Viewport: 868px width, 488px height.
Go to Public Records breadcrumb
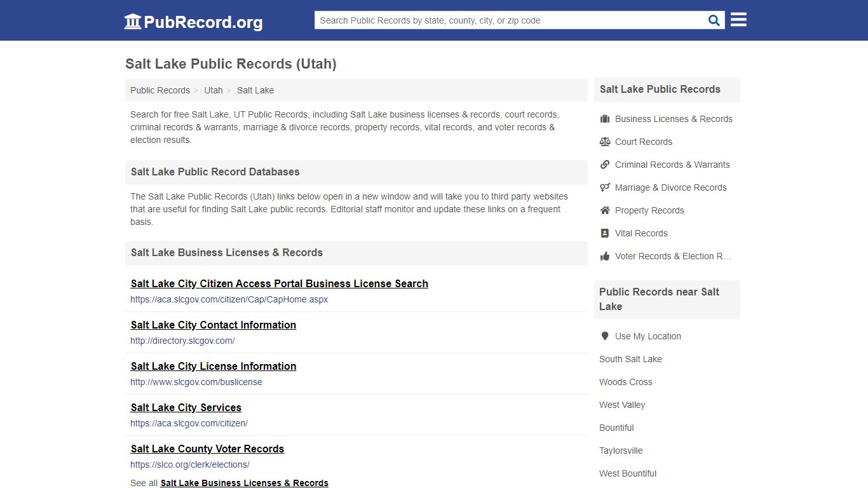tap(160, 90)
